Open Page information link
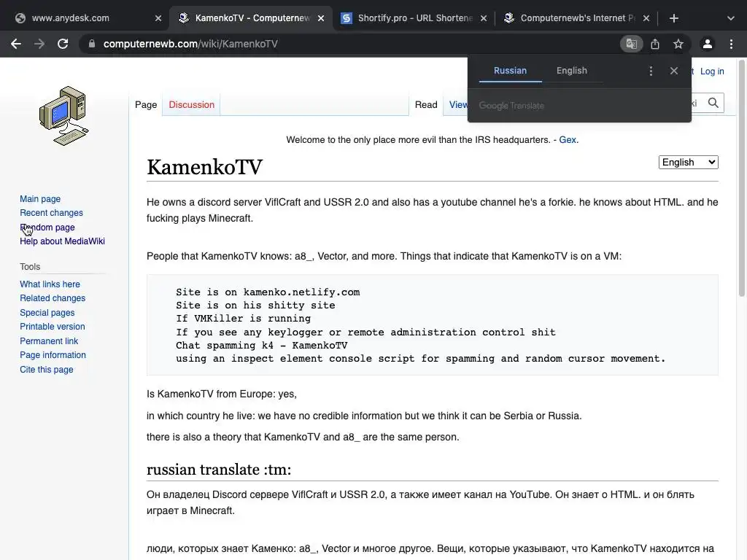 53,355
